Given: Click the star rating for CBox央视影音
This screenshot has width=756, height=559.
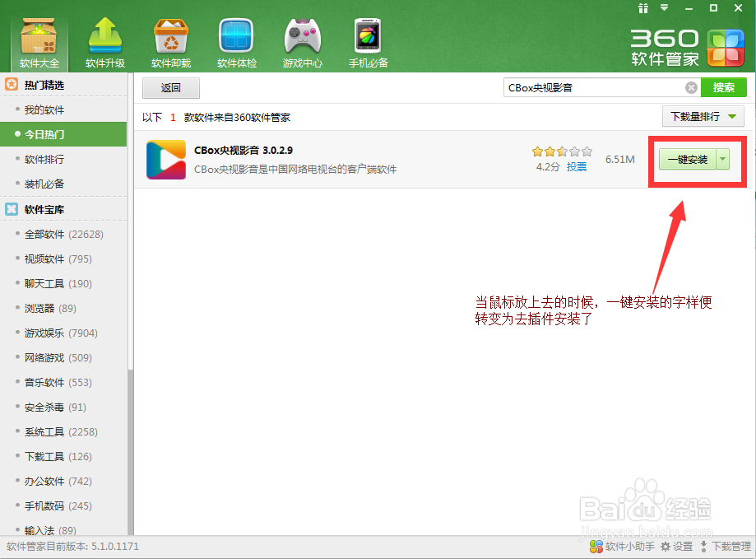Looking at the screenshot, I should (x=562, y=152).
